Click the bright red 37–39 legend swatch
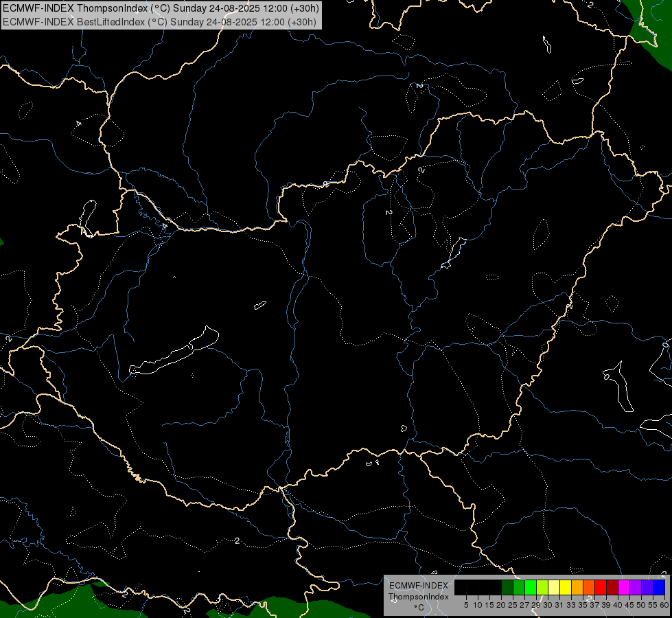The height and width of the screenshot is (618, 672). 601,587
